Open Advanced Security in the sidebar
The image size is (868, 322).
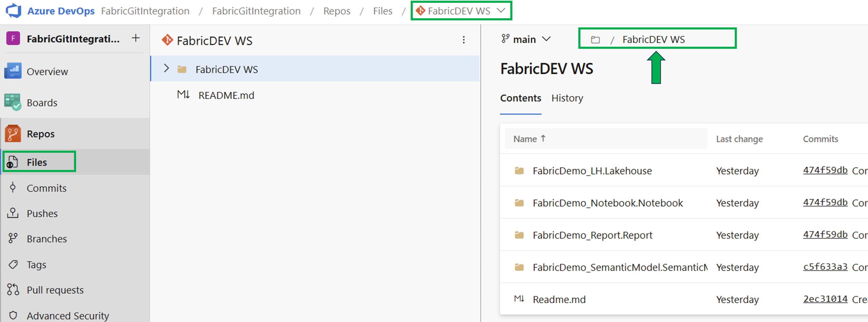(x=68, y=316)
